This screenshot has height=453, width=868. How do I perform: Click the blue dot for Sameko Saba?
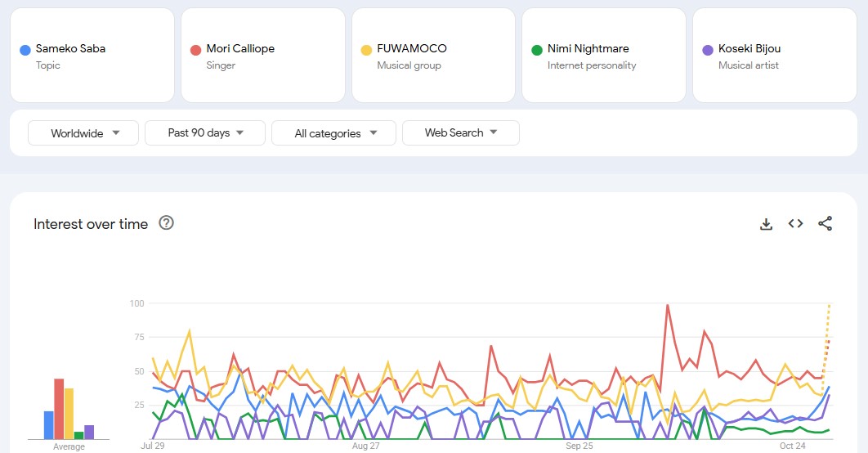point(25,50)
